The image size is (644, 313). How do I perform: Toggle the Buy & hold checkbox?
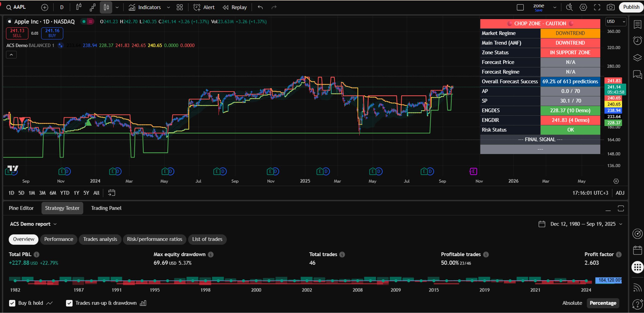[12, 303]
